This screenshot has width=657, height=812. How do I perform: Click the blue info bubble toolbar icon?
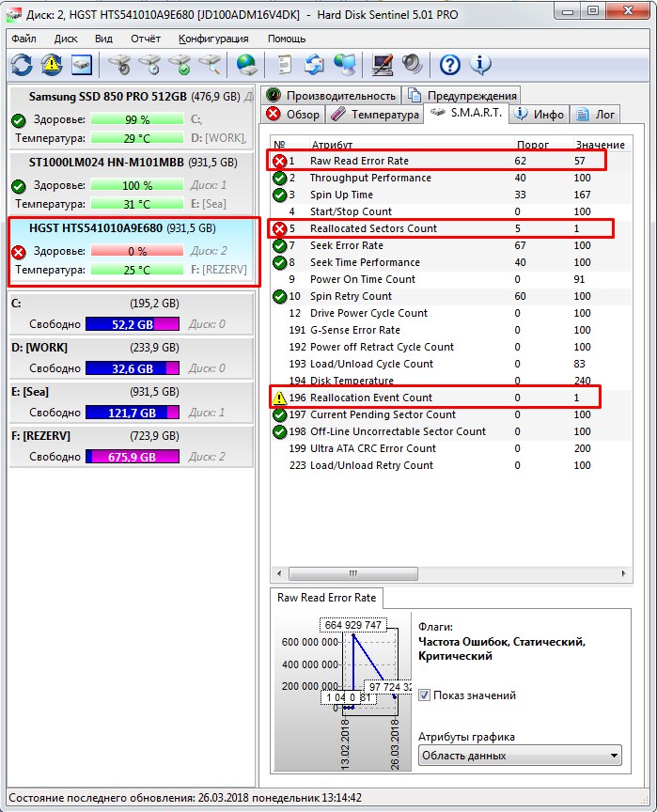coord(480,65)
